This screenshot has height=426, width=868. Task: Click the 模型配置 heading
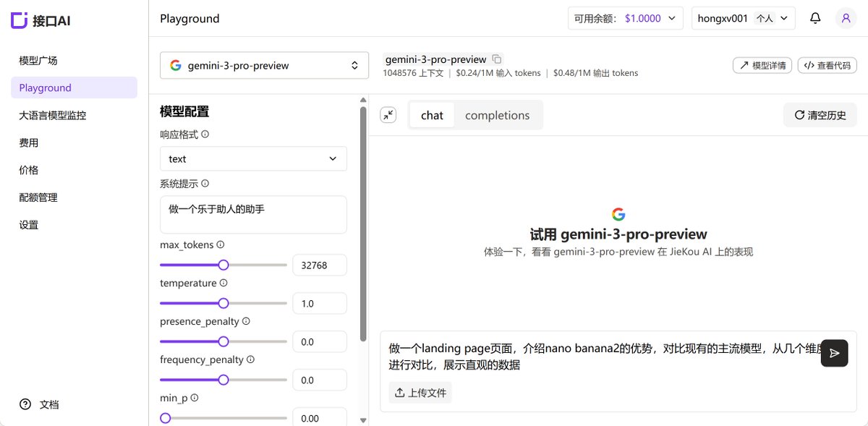[184, 111]
